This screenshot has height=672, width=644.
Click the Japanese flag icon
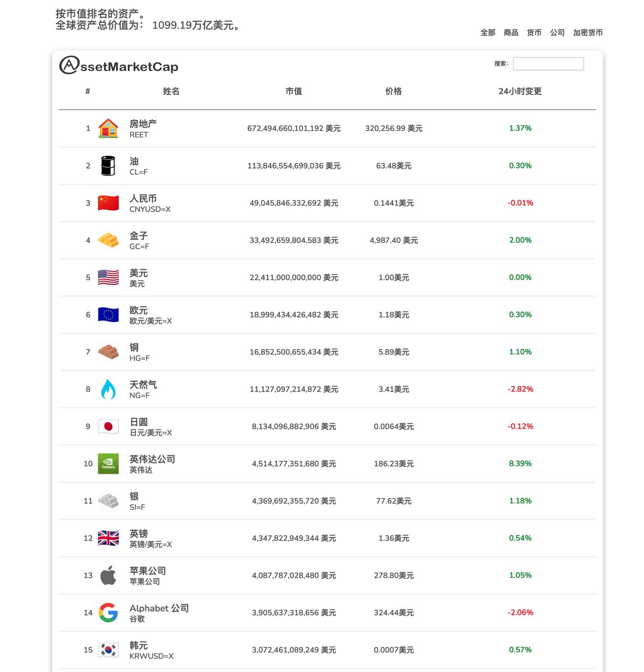click(108, 426)
